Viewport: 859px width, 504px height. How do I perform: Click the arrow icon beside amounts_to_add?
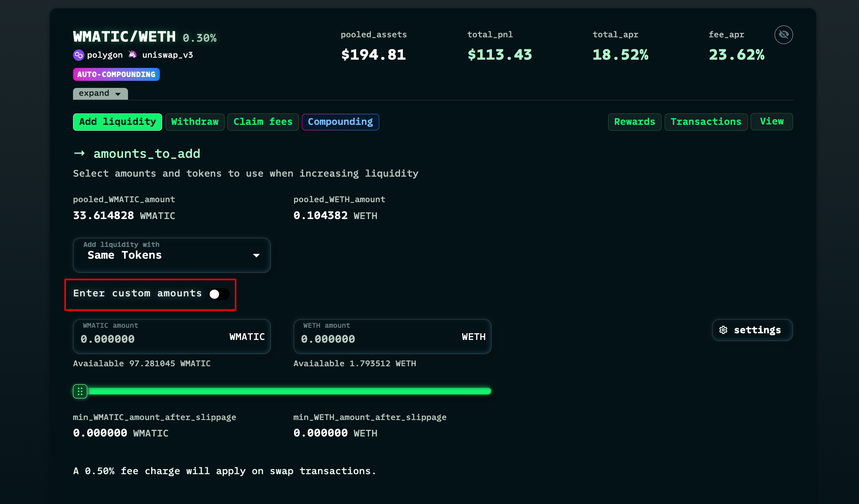click(x=79, y=153)
